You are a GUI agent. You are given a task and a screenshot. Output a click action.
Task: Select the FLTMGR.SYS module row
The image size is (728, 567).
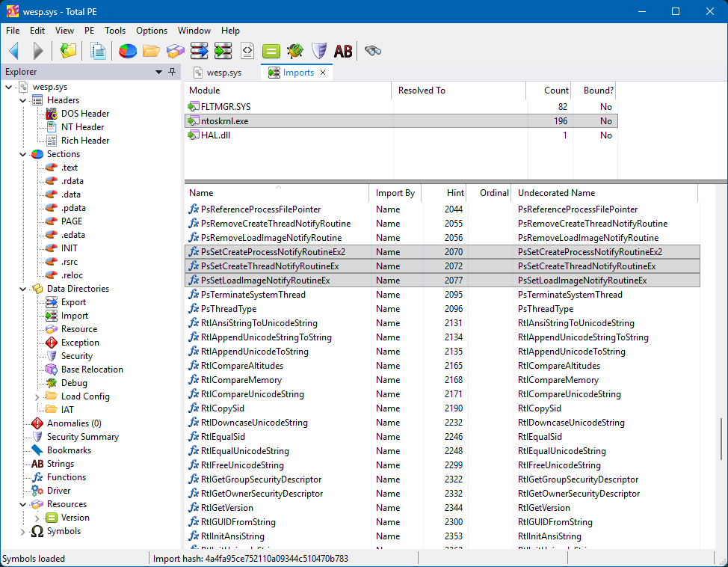(x=401, y=107)
